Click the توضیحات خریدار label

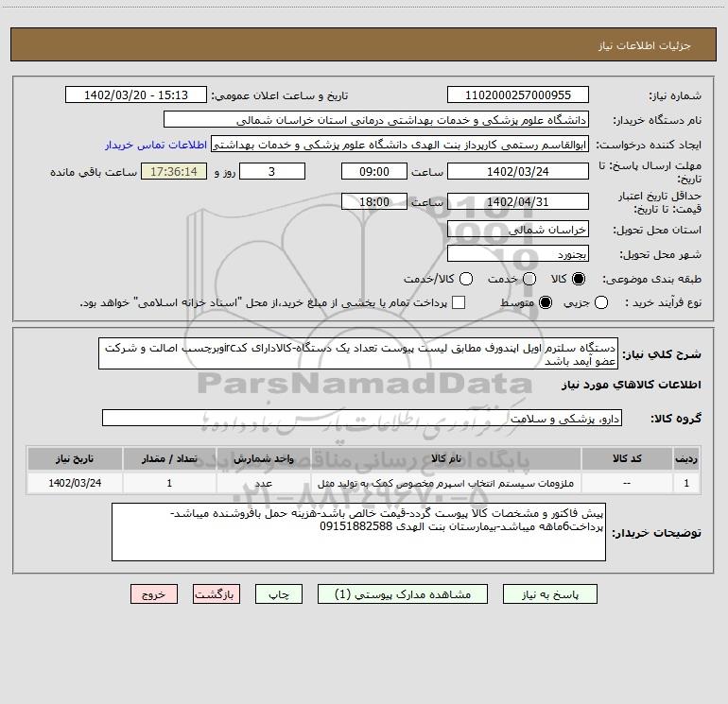pos(656,533)
